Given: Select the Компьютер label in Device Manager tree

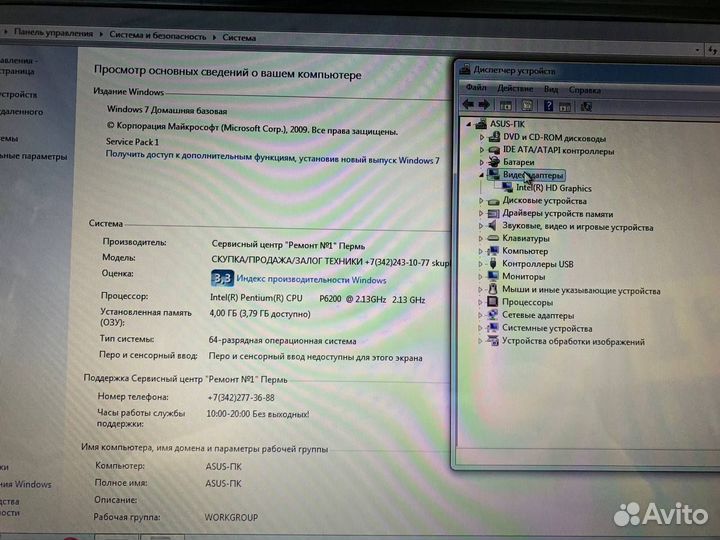Looking at the screenshot, I should click(525, 251).
